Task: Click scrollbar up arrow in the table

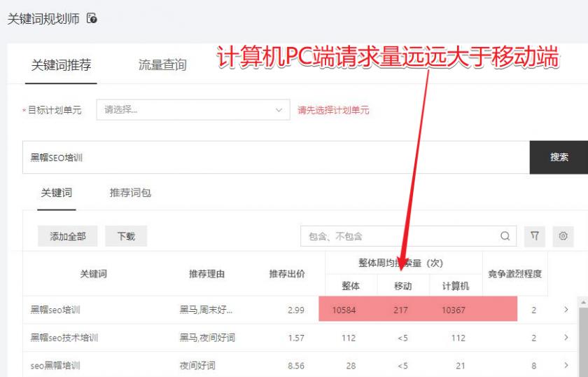Action: [x=583, y=303]
